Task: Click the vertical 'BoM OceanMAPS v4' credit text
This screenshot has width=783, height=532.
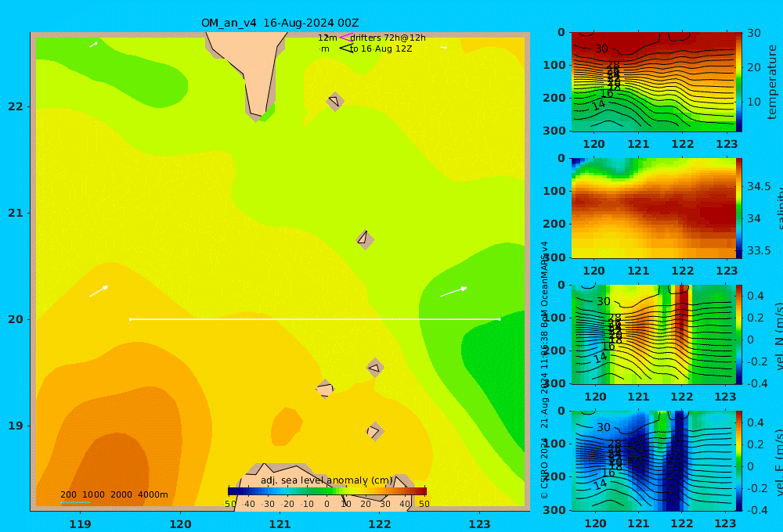Action: point(544,285)
